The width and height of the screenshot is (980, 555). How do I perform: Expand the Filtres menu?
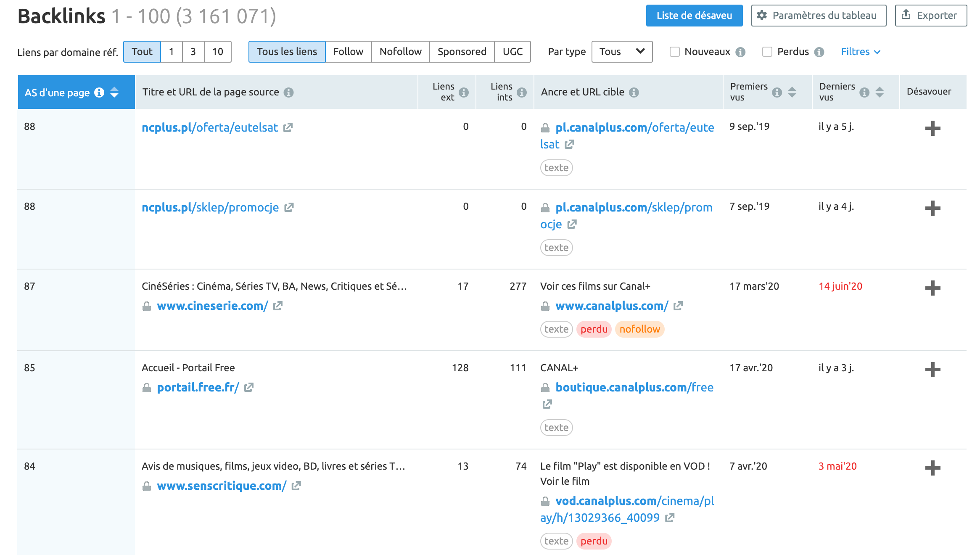click(x=860, y=52)
